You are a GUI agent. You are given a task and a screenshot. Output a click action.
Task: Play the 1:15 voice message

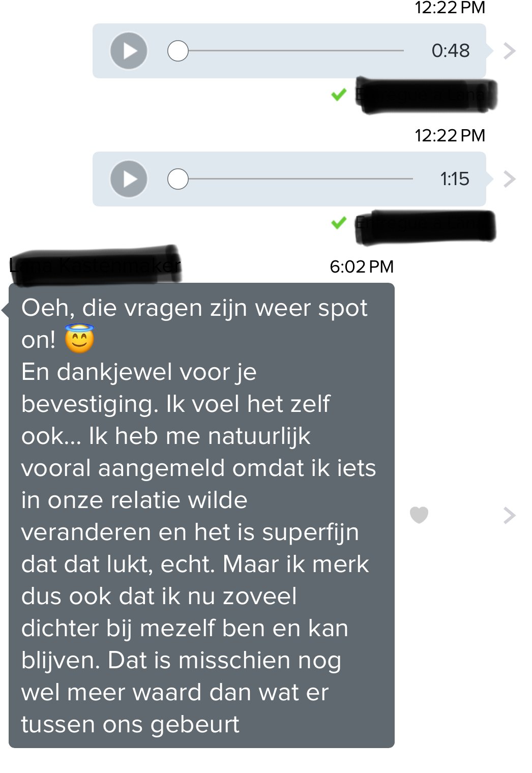[x=129, y=179]
